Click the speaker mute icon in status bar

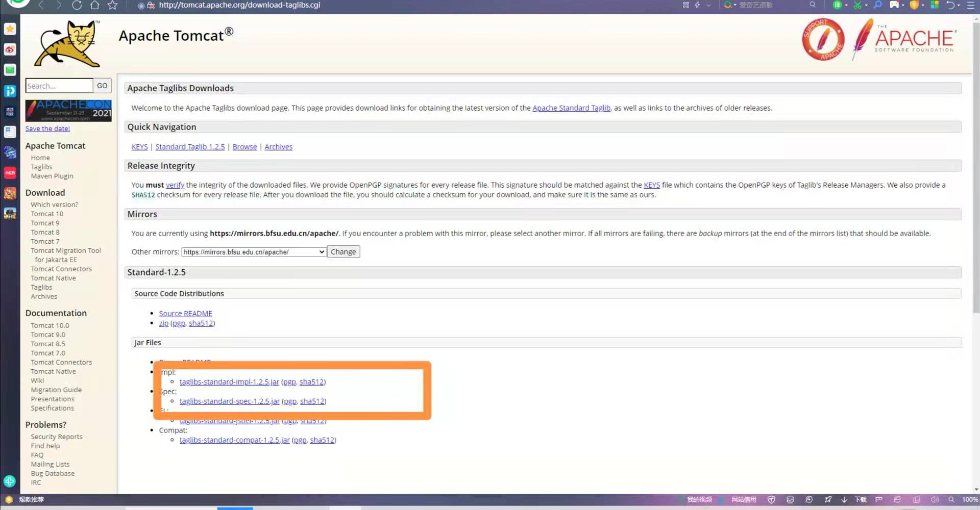tap(935, 500)
